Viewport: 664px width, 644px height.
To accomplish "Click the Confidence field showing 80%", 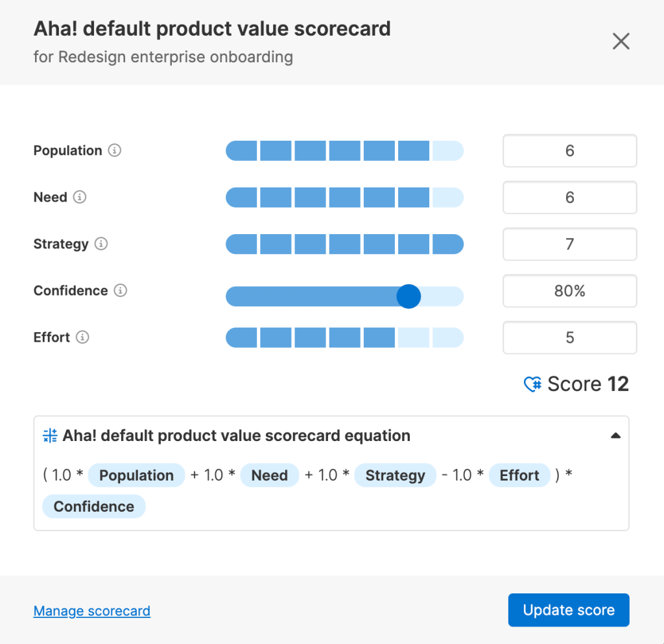I will pos(569,291).
